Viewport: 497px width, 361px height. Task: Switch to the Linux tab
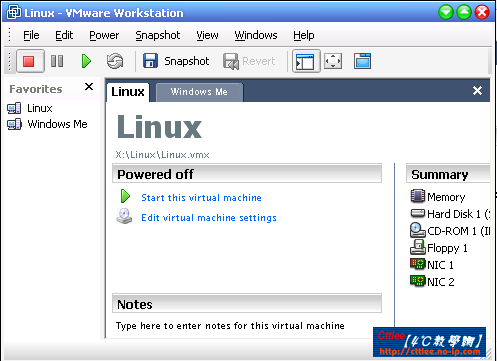128,92
